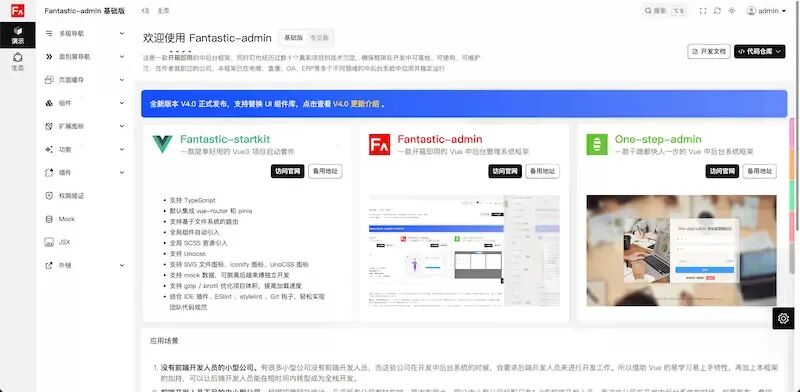Click the Fantastic-startkit title

click(225, 139)
